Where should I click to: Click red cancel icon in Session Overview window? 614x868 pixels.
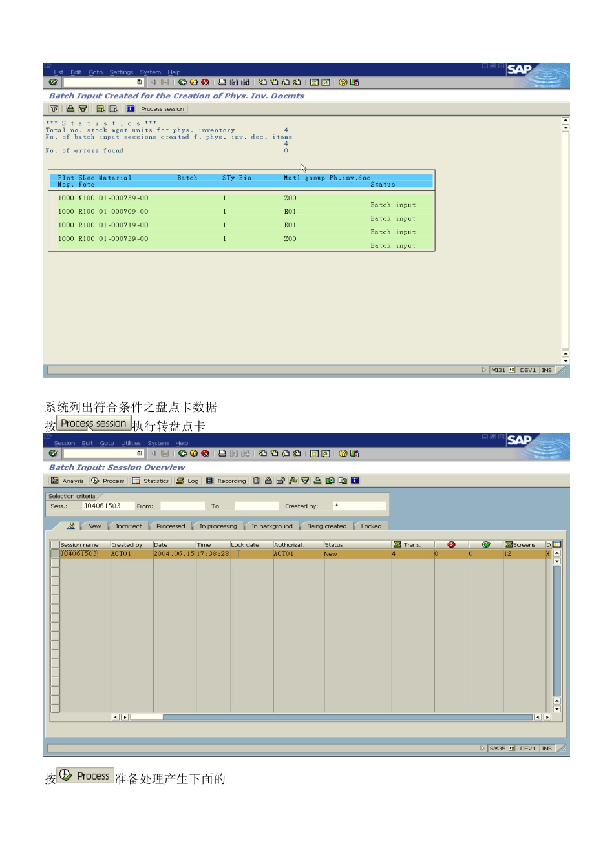tap(205, 453)
